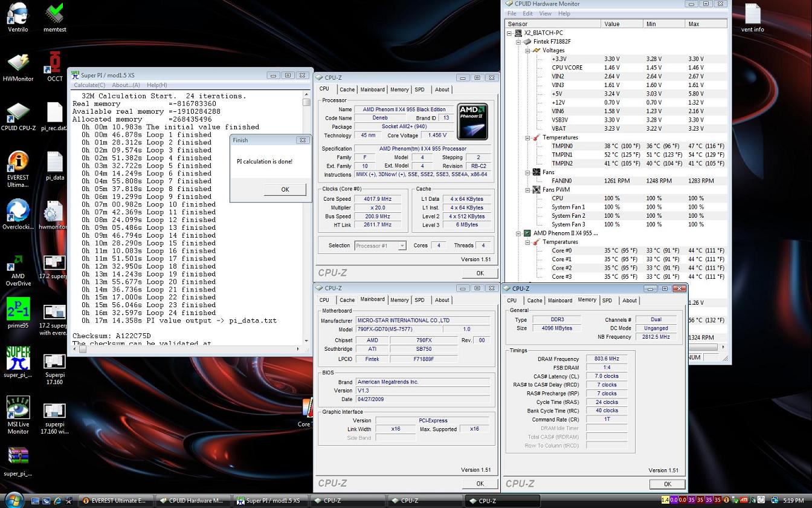Click the system clock showing 5:19 PM

793,501
